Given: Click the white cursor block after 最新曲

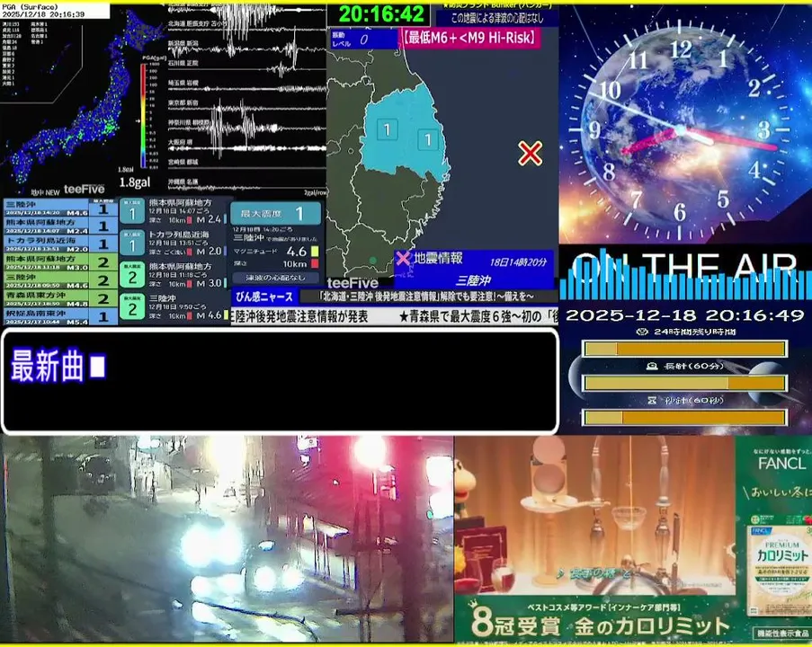Looking at the screenshot, I should 97,366.
